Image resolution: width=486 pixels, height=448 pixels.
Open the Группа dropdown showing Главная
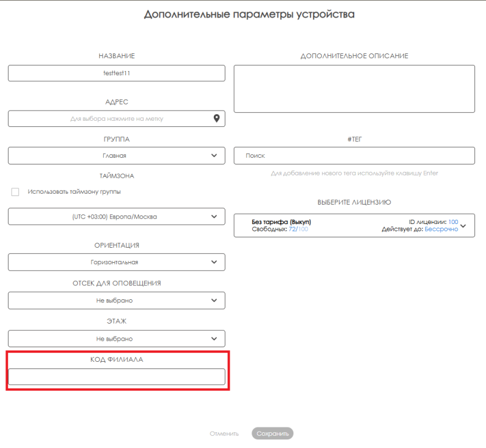tap(116, 156)
